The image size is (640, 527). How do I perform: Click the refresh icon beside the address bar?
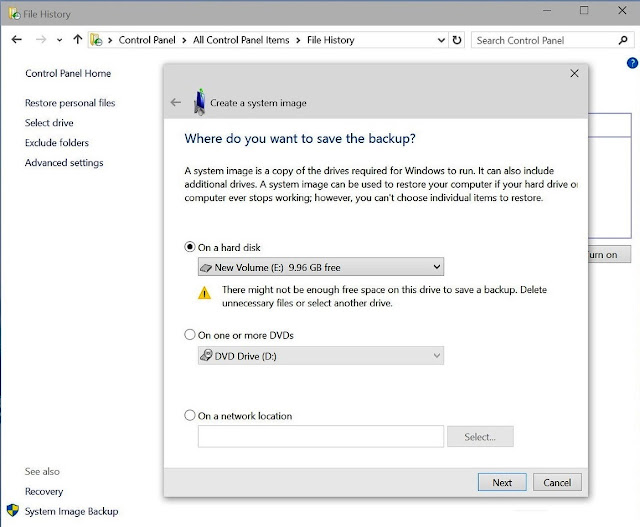coord(457,40)
